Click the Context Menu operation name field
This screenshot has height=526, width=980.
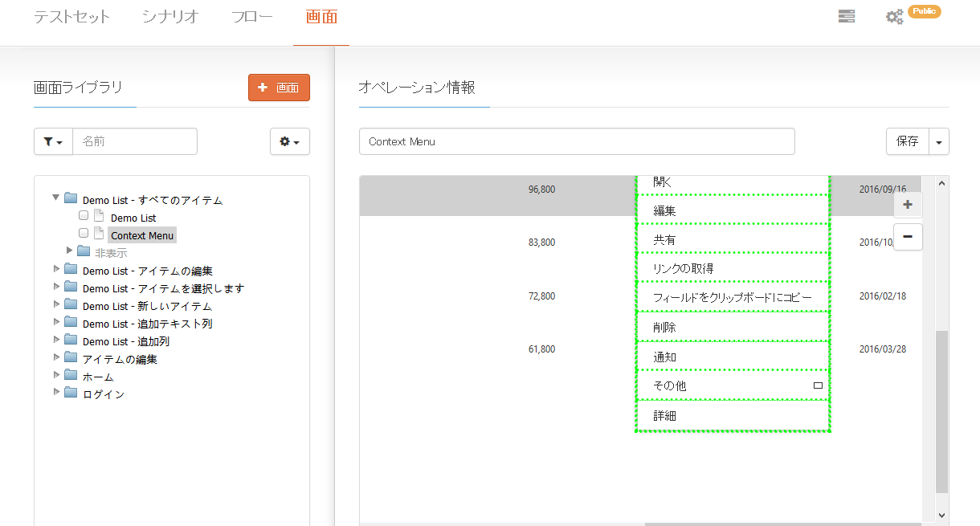pyautogui.click(x=576, y=141)
